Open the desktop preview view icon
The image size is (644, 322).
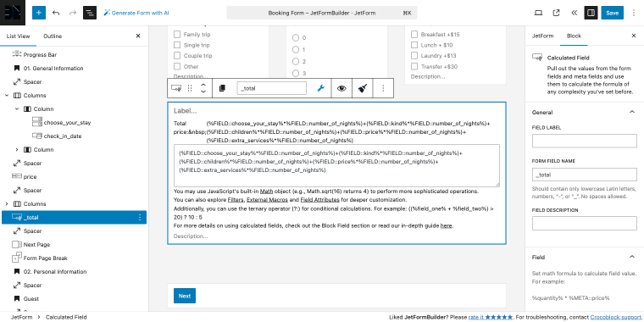click(538, 13)
